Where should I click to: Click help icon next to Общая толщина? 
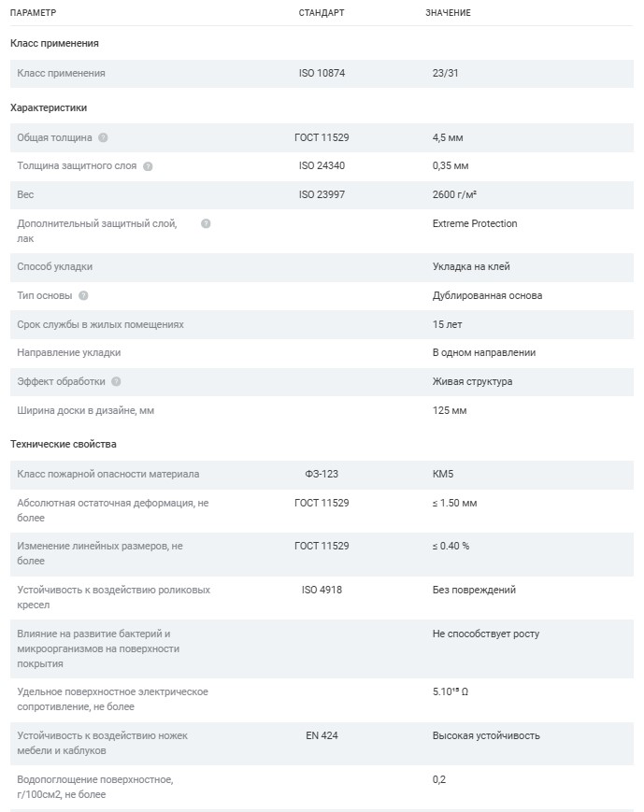pos(103,137)
